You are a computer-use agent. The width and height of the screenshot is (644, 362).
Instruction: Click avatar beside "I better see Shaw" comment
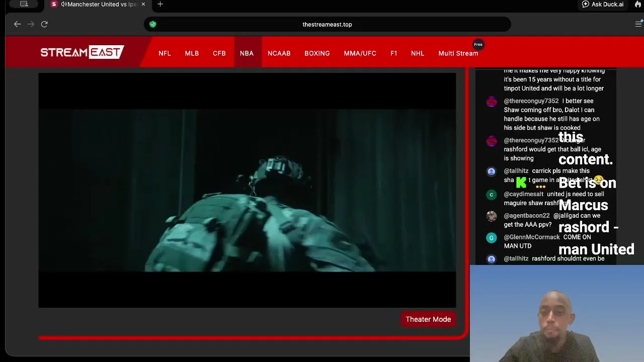click(x=492, y=102)
